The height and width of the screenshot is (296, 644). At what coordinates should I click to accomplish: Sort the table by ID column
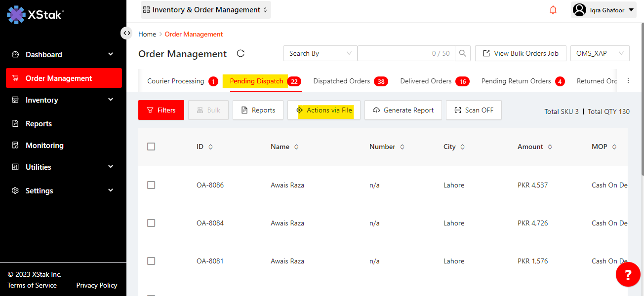[211, 147]
